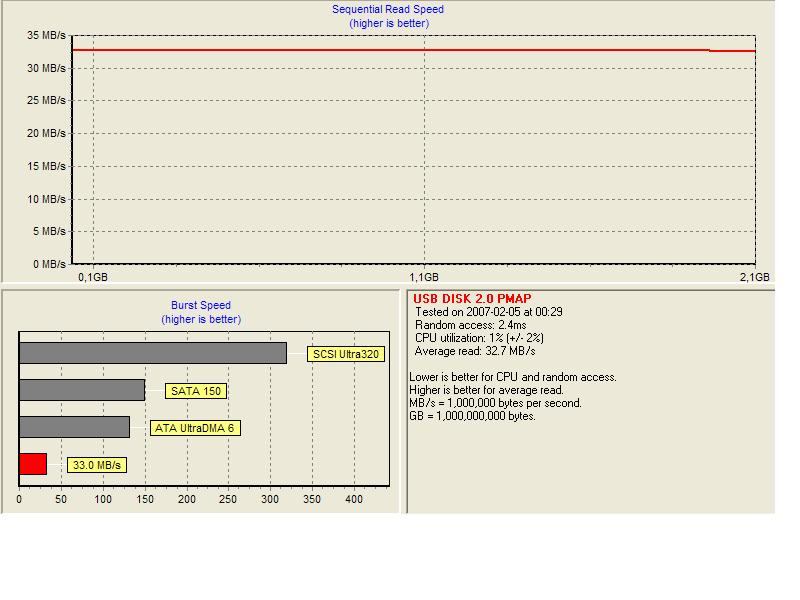The image size is (800, 600).
Task: Click the SATA 150 gray bar
Action: pos(82,390)
